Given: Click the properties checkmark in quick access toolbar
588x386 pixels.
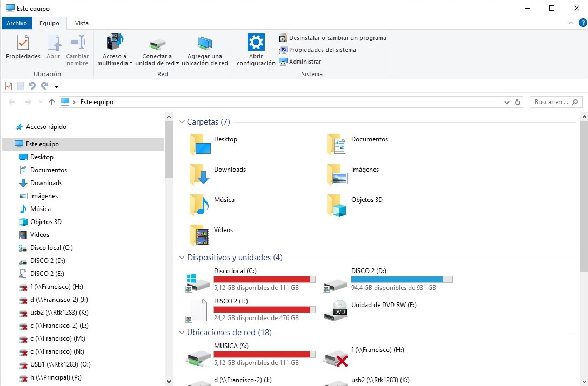Looking at the screenshot, I should [9, 86].
